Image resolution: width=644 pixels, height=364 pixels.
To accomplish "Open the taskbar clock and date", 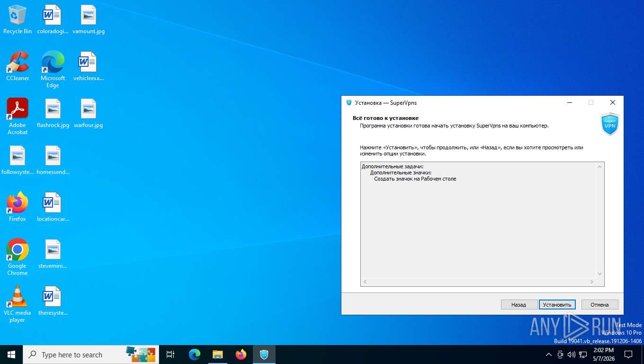I will point(603,355).
